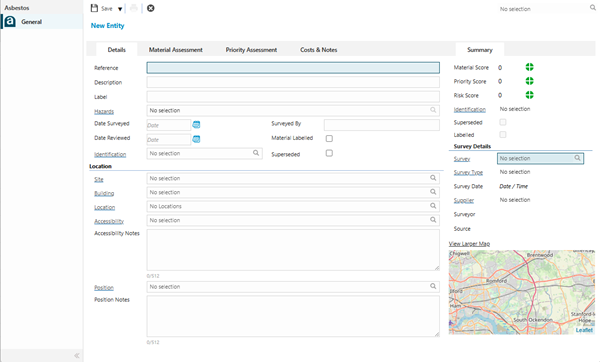Click the search magnifier icon at top right

[593, 8]
